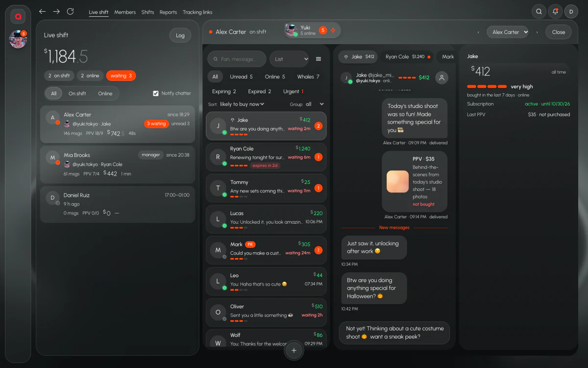
Task: Open the List view dropdown
Action: pyautogui.click(x=289, y=59)
